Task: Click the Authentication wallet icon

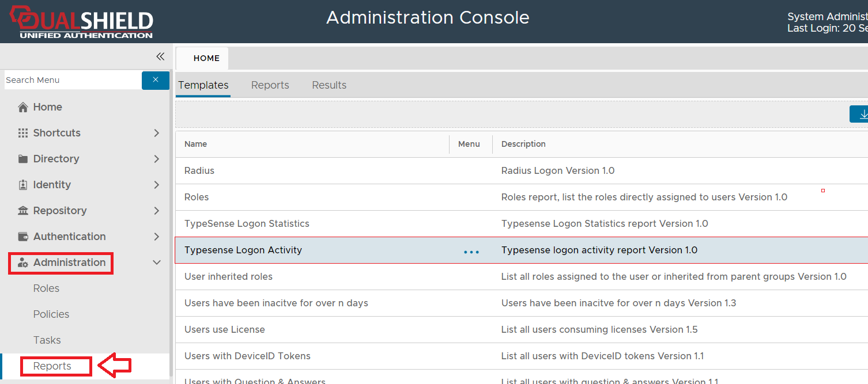Action: click(x=23, y=237)
